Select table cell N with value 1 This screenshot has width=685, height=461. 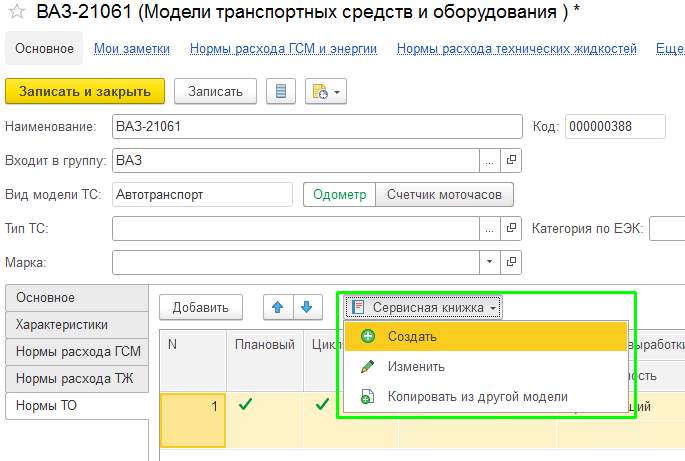(193, 420)
